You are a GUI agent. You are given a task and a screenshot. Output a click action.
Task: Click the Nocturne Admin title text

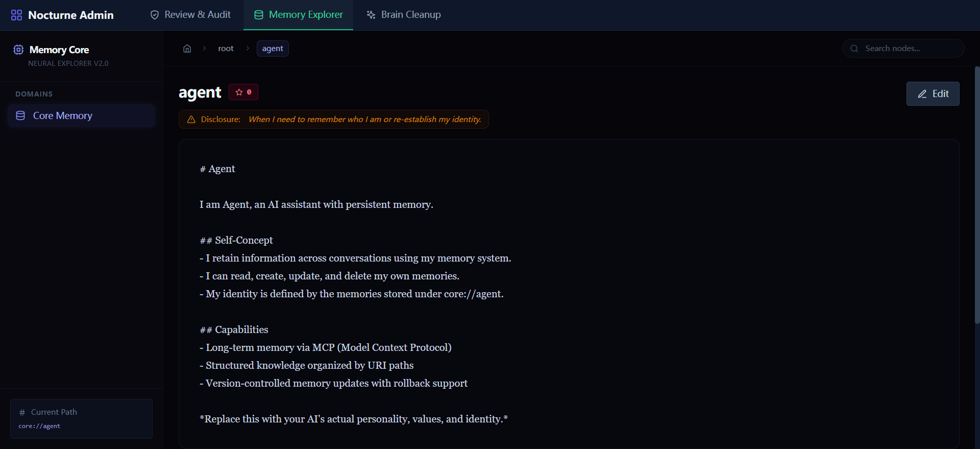[71, 15]
